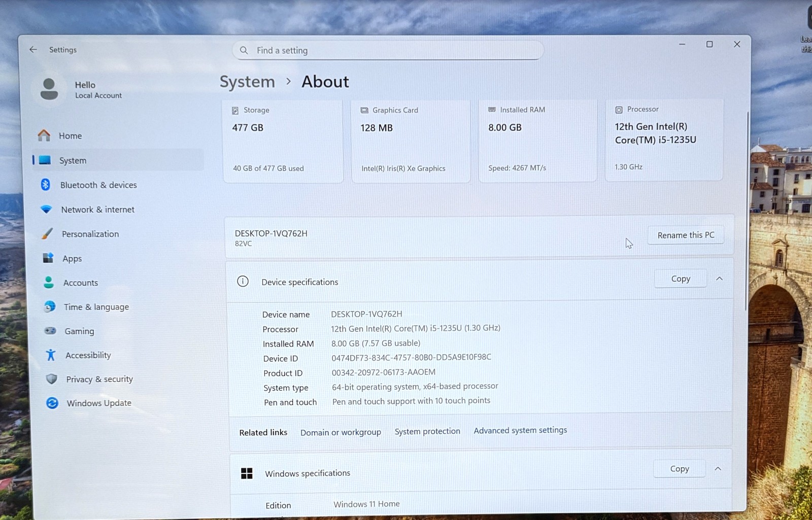This screenshot has height=520, width=812.
Task: Click the 8.00 GB (7.57 GB usable) value
Action: [x=376, y=343]
